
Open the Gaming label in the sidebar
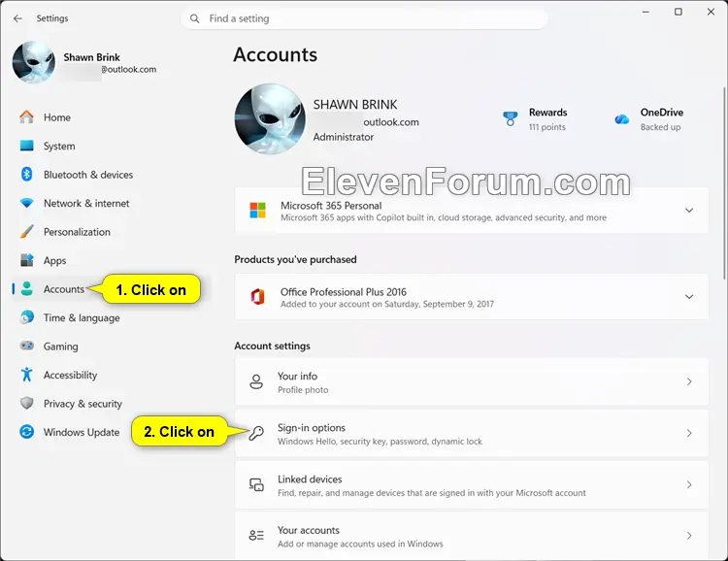point(61,346)
